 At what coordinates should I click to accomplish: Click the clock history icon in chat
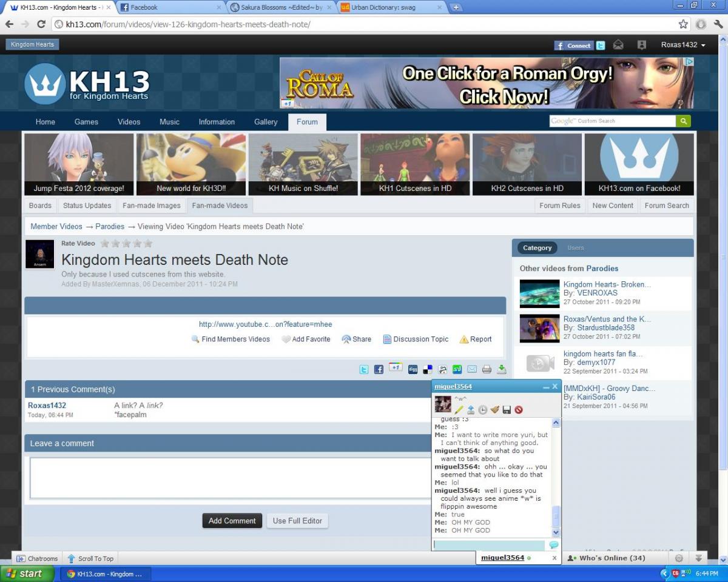482,410
